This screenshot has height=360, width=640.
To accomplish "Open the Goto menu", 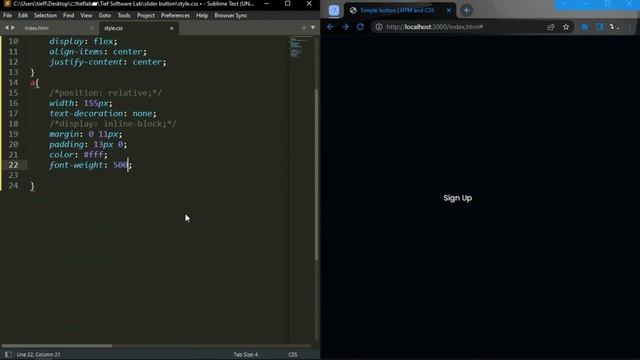I will 105,16.
